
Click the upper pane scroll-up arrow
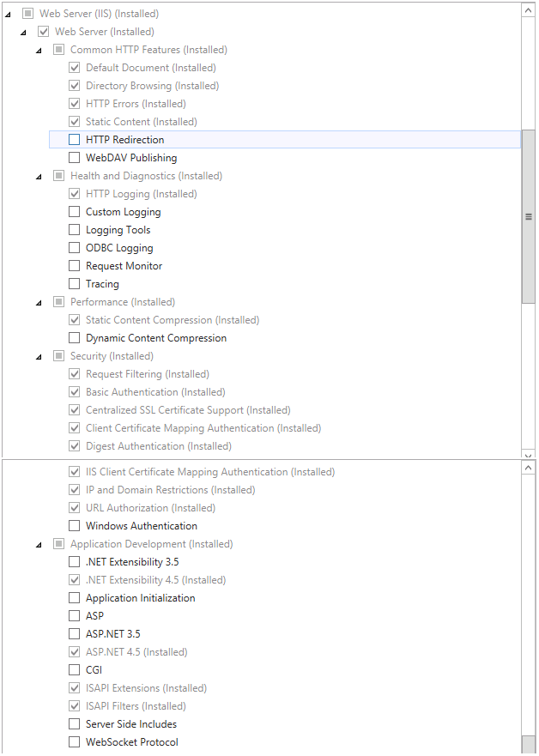coord(529,10)
